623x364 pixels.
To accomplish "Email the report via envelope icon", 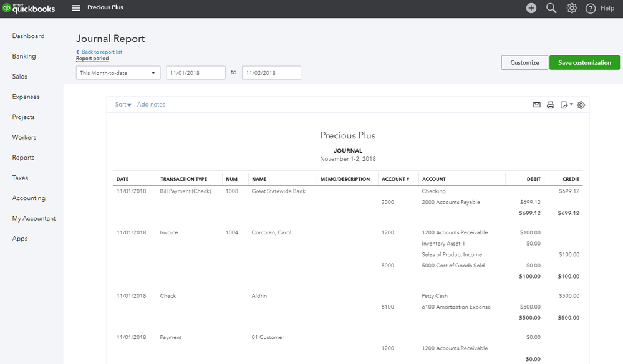I will [536, 105].
